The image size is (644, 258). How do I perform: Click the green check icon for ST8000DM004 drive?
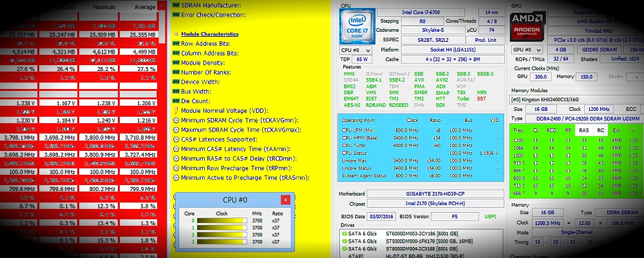pyautogui.click(x=344, y=249)
